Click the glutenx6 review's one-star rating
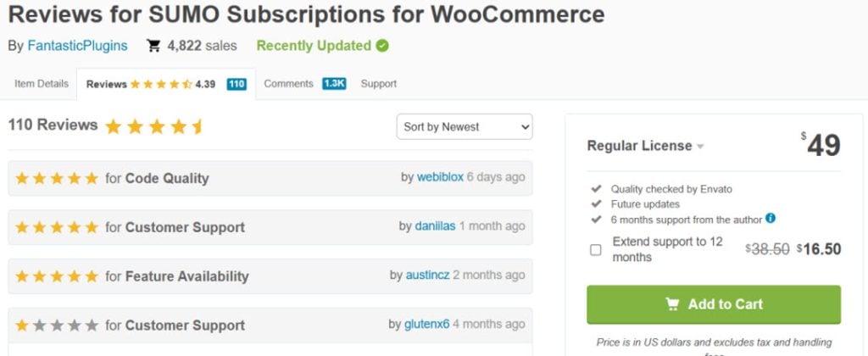The height and width of the screenshot is (356, 868). [57, 325]
